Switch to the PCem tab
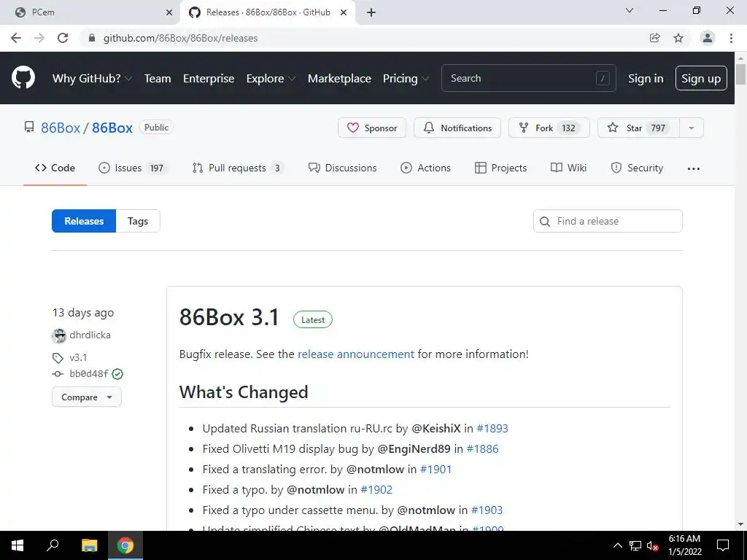 [x=90, y=12]
